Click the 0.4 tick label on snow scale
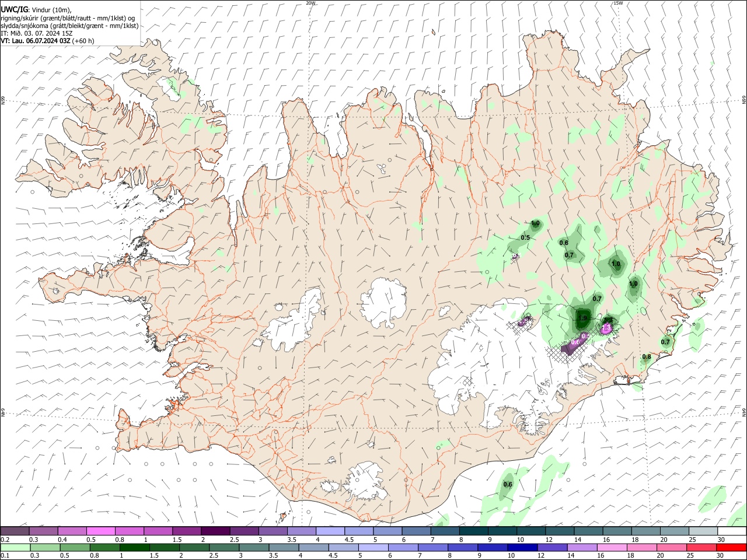The image size is (747, 560). click(62, 540)
